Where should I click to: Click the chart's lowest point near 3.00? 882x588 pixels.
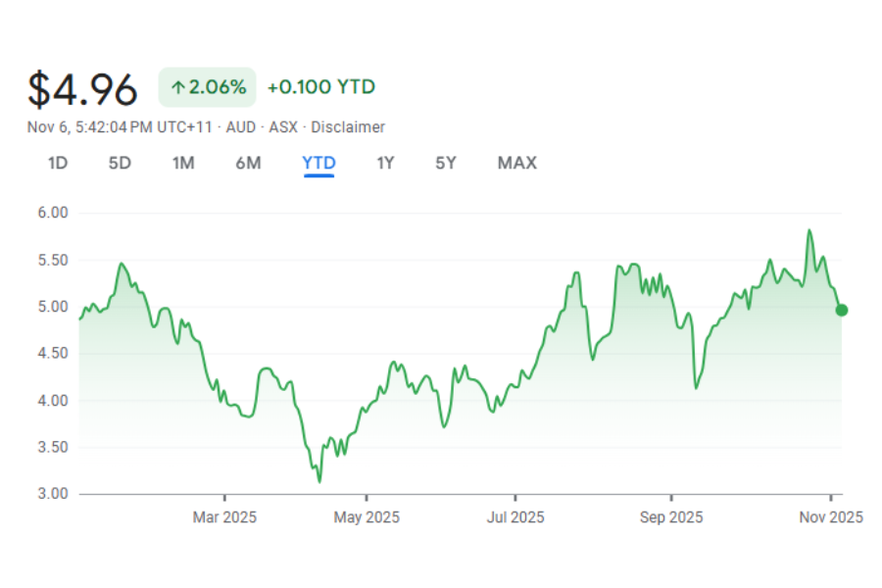[x=319, y=481]
